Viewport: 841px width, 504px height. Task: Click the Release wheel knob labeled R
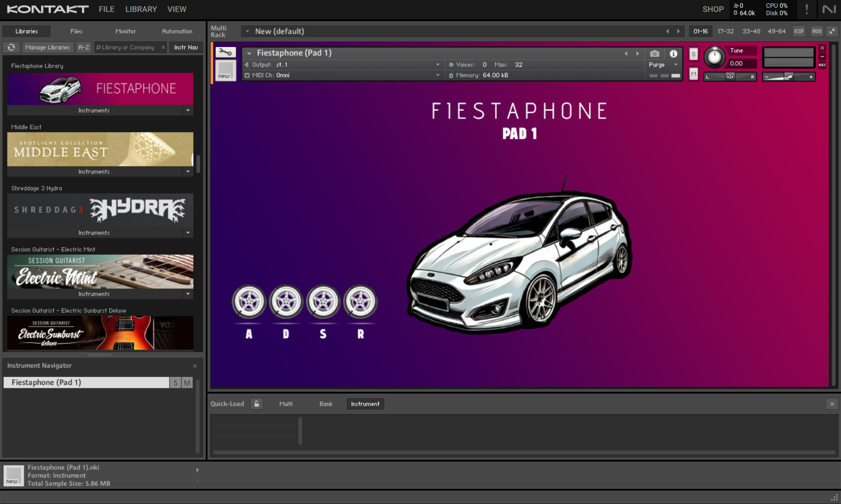(x=360, y=301)
